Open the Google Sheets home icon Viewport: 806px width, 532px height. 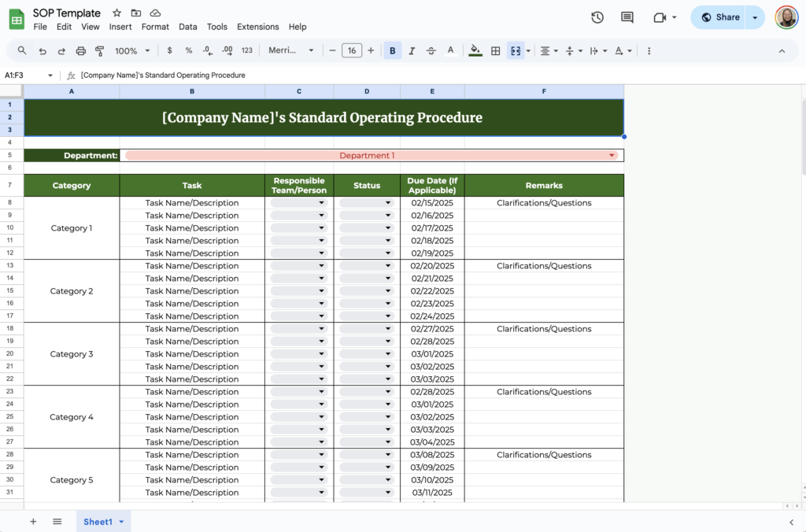17,20
